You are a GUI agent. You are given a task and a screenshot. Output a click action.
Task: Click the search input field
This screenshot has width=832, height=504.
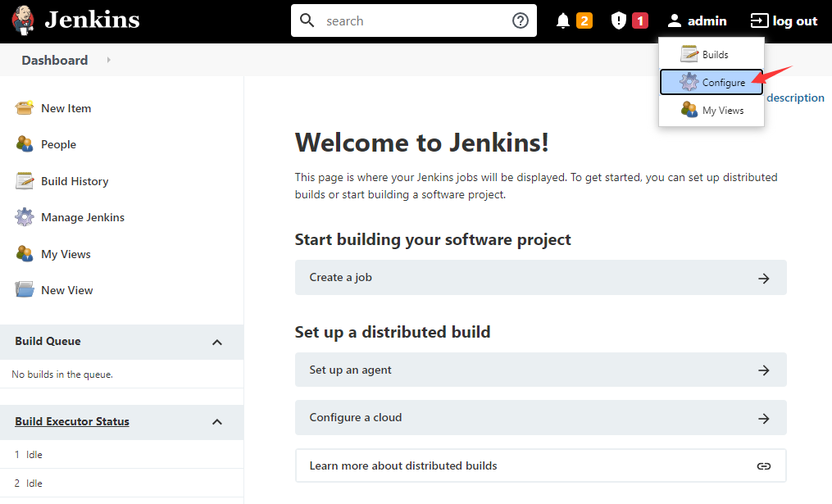pos(410,20)
